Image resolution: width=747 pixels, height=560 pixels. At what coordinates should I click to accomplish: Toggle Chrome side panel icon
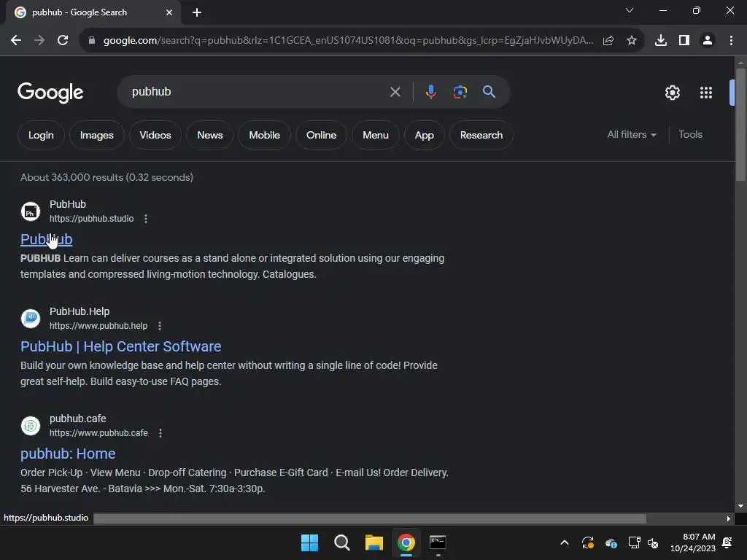(684, 41)
